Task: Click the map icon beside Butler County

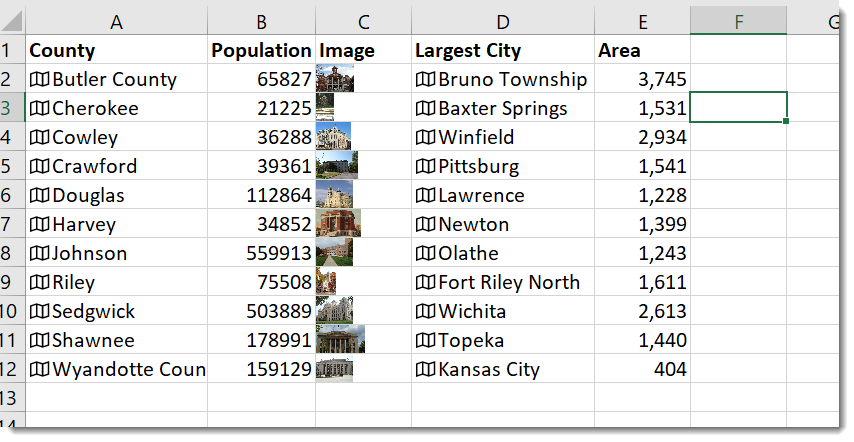Action: tap(39, 79)
